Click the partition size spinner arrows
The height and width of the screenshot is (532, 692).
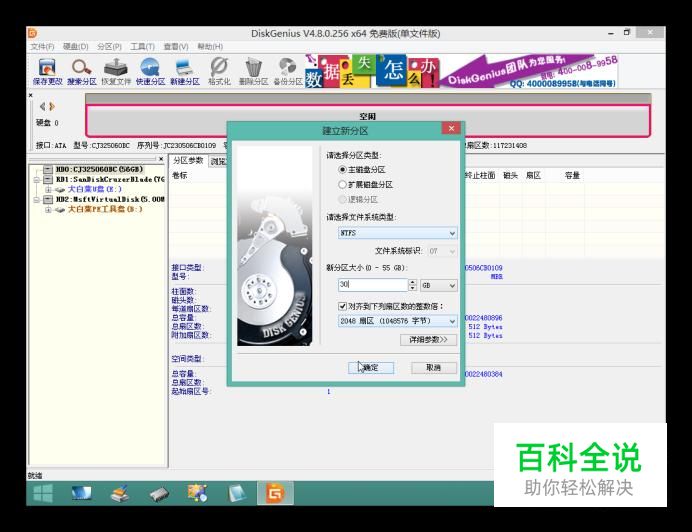412,285
